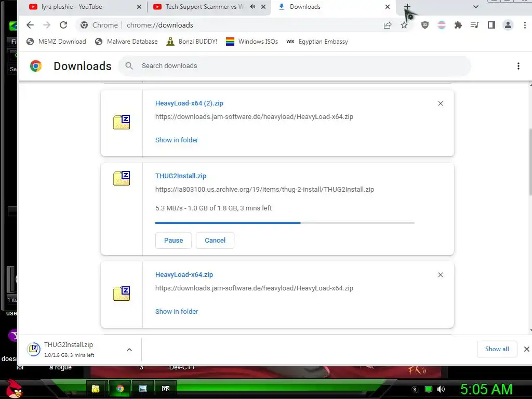Image resolution: width=532 pixels, height=399 pixels.
Task: Show HeavyLoad-x64.zip in folder
Action: (x=177, y=311)
